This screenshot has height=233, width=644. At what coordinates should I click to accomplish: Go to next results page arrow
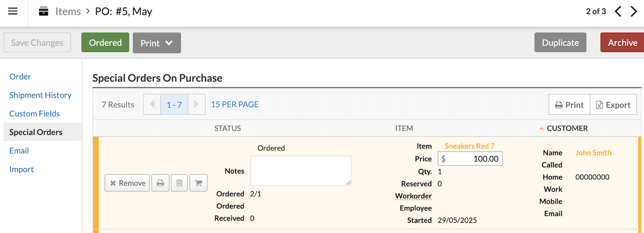(196, 104)
